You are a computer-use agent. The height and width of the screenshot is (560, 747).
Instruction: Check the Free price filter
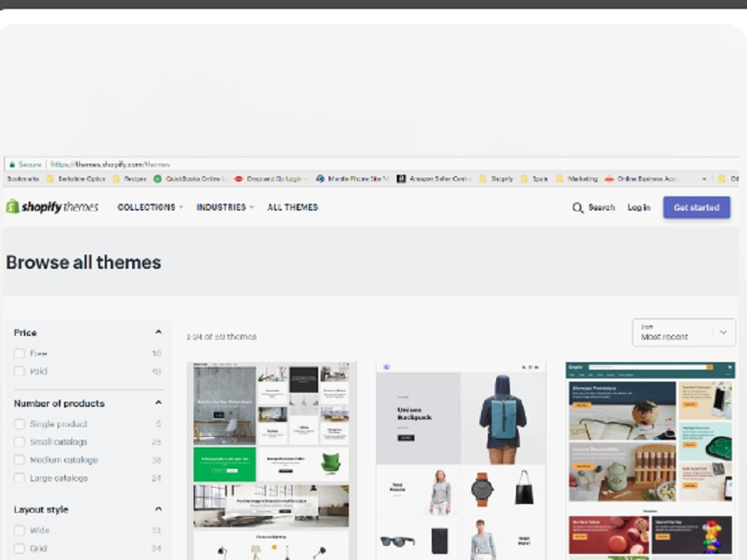point(19,353)
